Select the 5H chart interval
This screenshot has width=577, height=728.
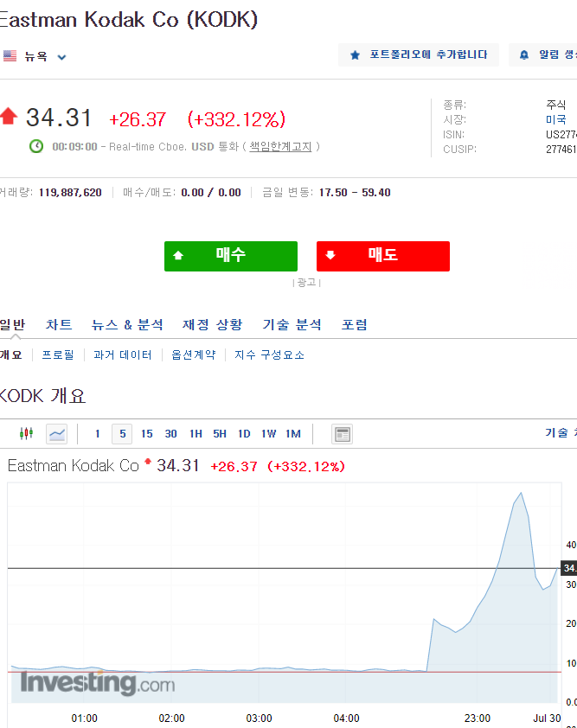click(x=220, y=434)
